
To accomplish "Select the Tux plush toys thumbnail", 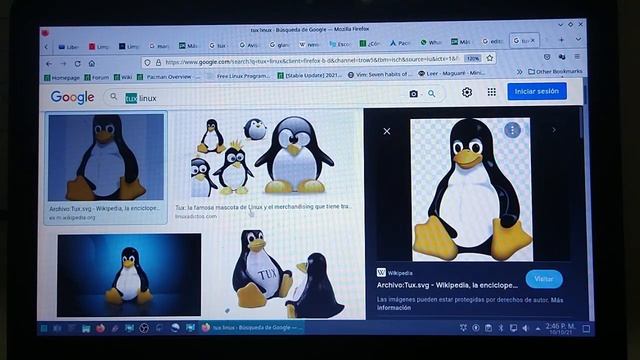I will pos(287,273).
